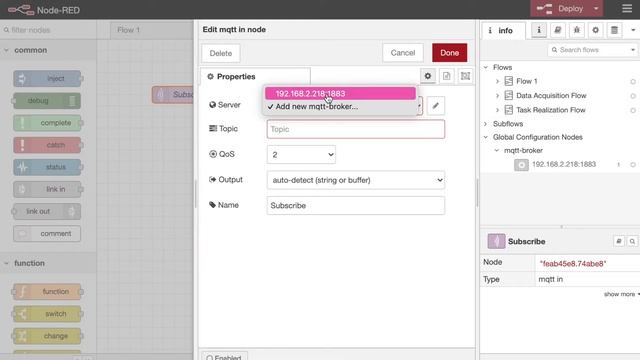Collapse the function palette category
Image resolution: width=640 pixels, height=360 pixels.
pyautogui.click(x=48, y=263)
